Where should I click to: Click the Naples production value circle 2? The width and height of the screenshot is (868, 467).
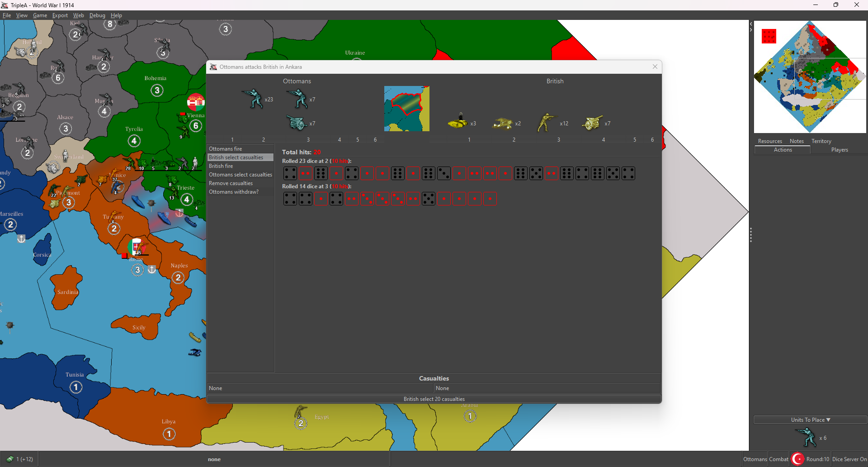178,277
